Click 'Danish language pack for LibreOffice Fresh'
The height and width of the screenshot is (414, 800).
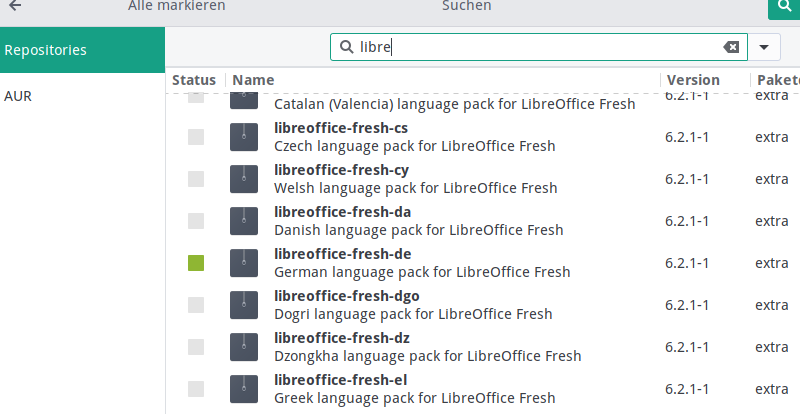pos(419,230)
